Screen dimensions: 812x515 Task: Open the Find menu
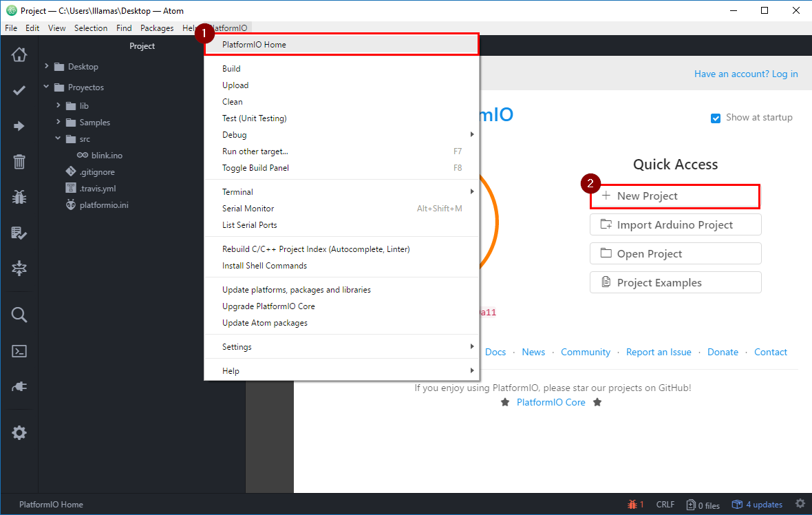tap(124, 28)
